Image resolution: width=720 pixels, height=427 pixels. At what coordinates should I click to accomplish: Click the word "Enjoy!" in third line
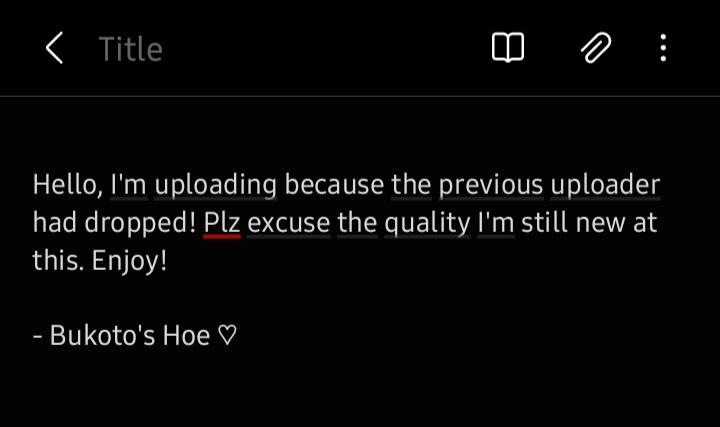tap(129, 262)
